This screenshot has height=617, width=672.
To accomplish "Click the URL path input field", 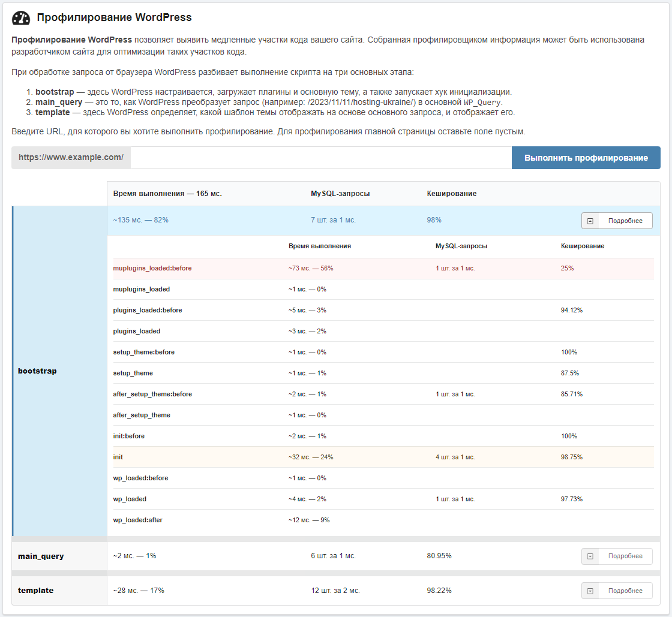I will tap(320, 158).
